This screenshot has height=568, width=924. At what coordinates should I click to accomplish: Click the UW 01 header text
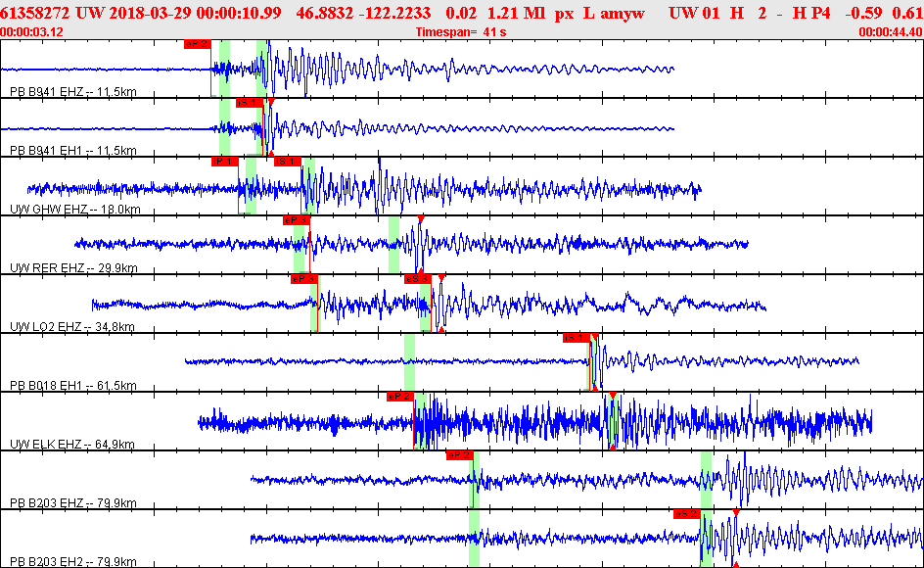point(694,13)
